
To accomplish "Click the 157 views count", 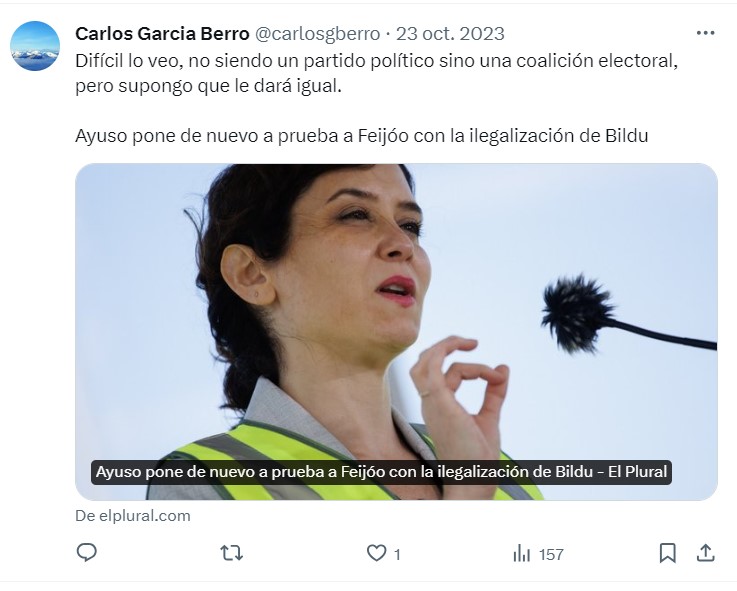I will click(551, 554).
